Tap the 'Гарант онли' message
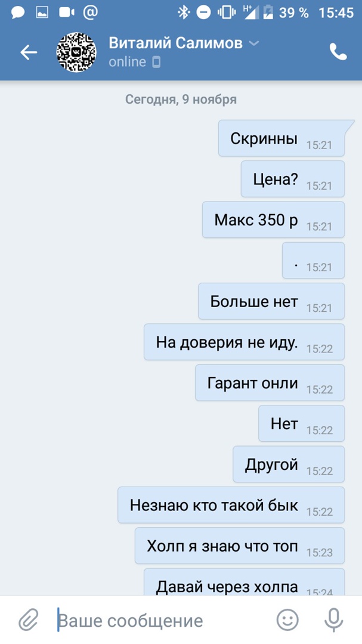This screenshot has height=644, width=362. (270, 383)
